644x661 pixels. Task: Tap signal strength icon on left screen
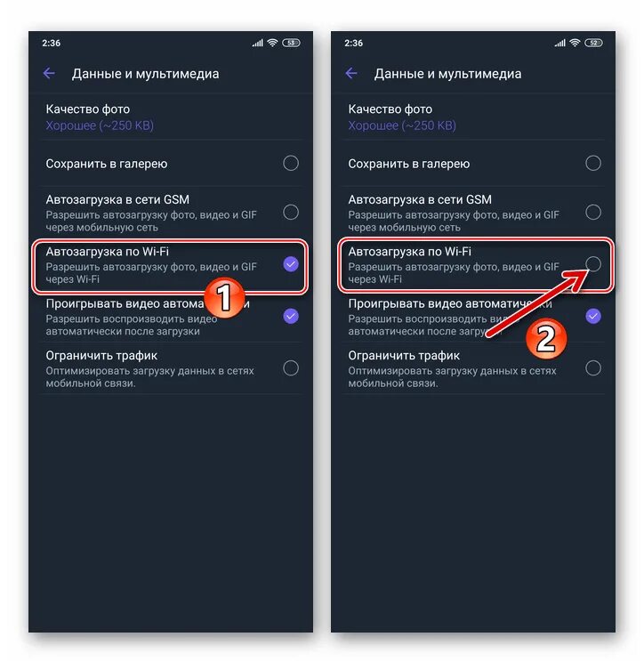coord(258,43)
